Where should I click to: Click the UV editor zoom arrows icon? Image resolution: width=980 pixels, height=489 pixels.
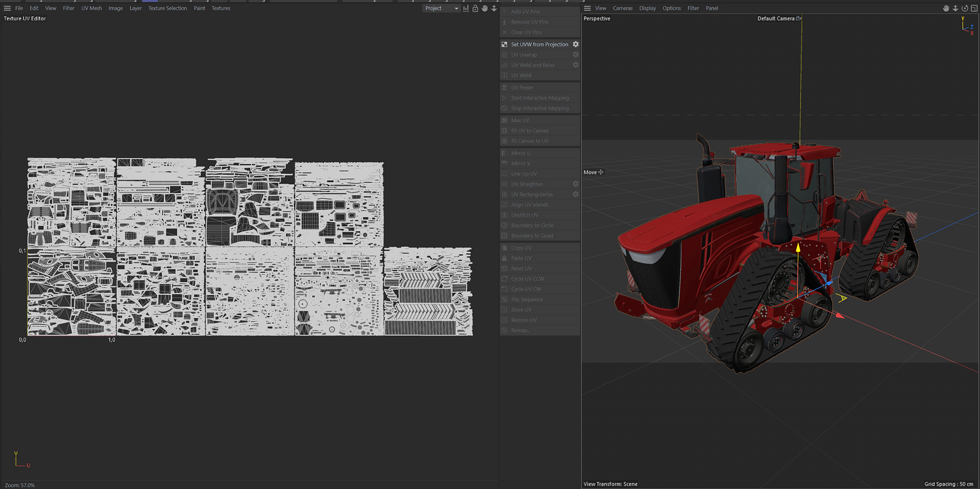(x=494, y=8)
